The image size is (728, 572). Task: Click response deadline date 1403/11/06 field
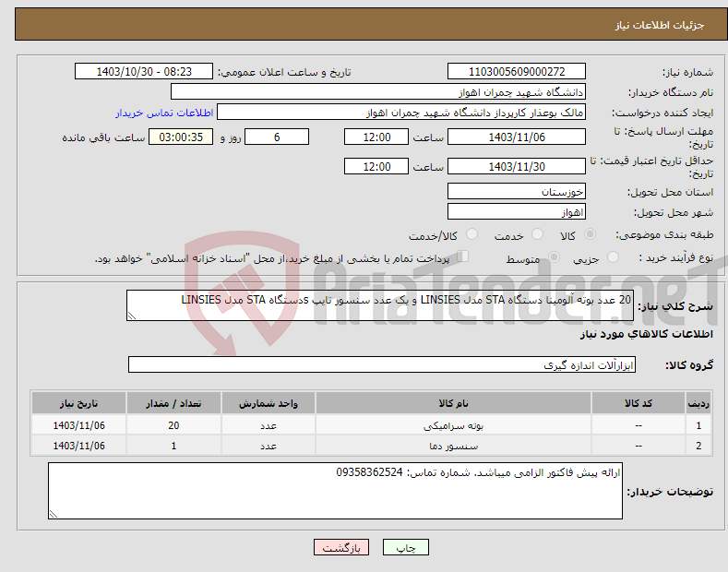point(517,137)
